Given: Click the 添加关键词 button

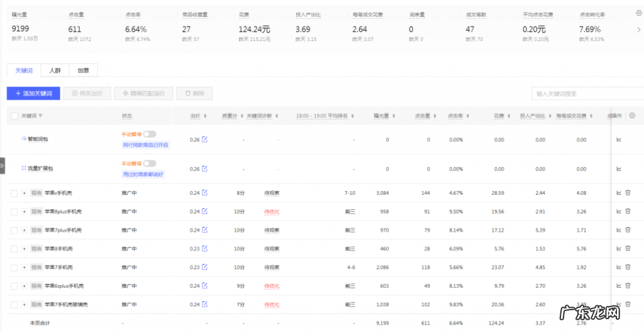Looking at the screenshot, I should [33, 94].
